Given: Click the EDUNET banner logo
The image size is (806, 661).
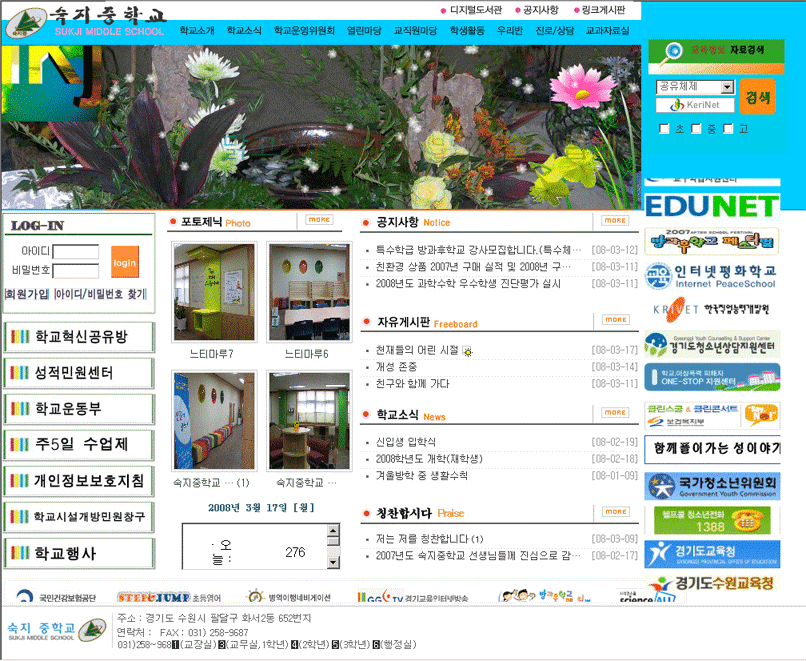Looking at the screenshot, I should (711, 206).
